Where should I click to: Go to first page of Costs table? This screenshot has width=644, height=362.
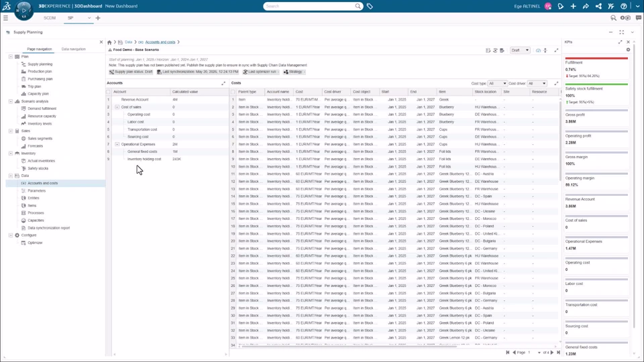click(x=508, y=353)
